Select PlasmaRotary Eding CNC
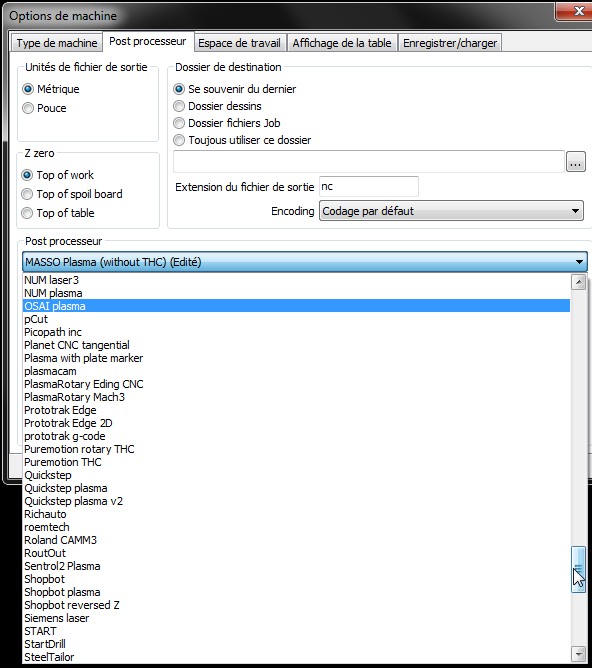The width and height of the screenshot is (592, 668). pyautogui.click(x=296, y=384)
